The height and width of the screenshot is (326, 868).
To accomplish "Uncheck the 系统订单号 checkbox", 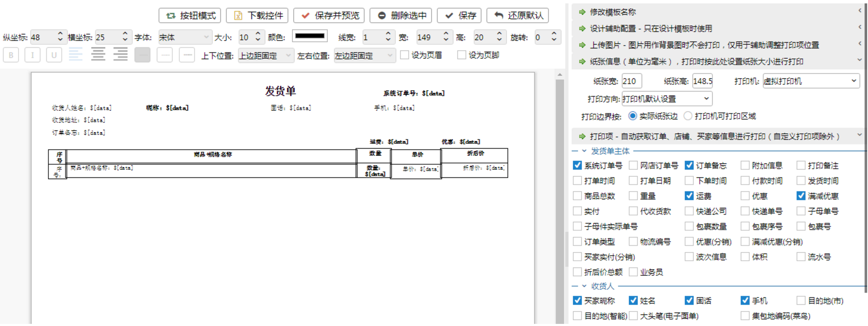I will tap(577, 166).
